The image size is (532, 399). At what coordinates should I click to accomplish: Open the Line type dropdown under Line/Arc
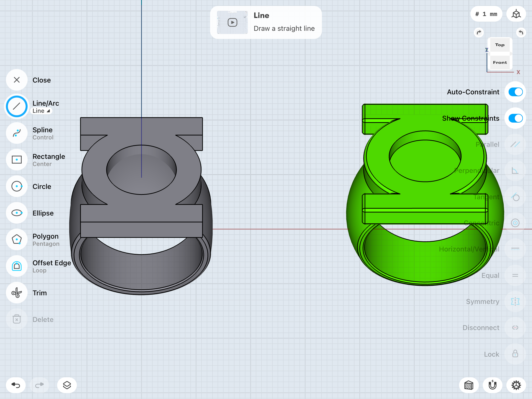pos(41,111)
